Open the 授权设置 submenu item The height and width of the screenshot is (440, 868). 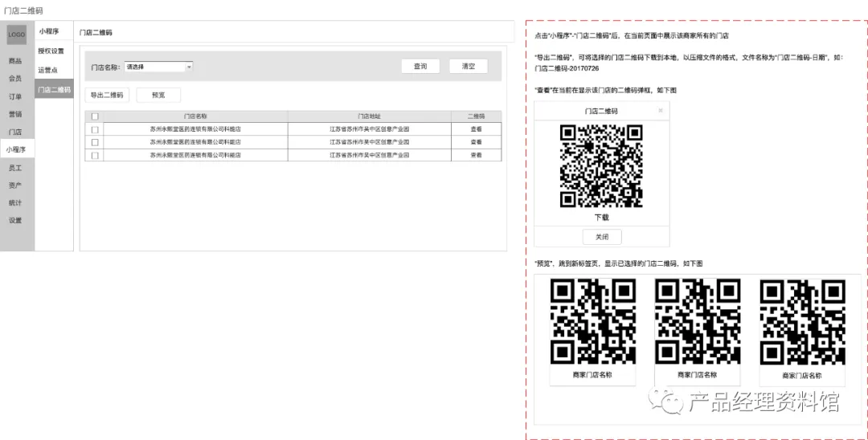(x=51, y=51)
